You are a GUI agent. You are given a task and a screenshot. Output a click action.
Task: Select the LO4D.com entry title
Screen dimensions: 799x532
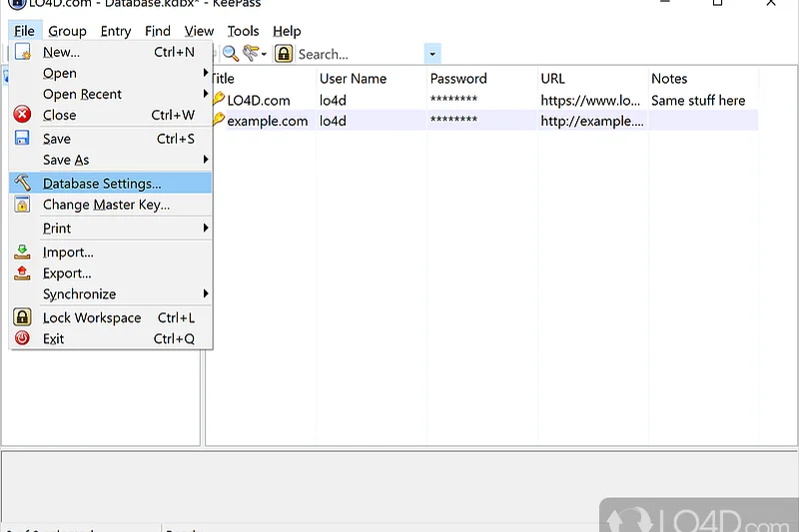point(259,100)
